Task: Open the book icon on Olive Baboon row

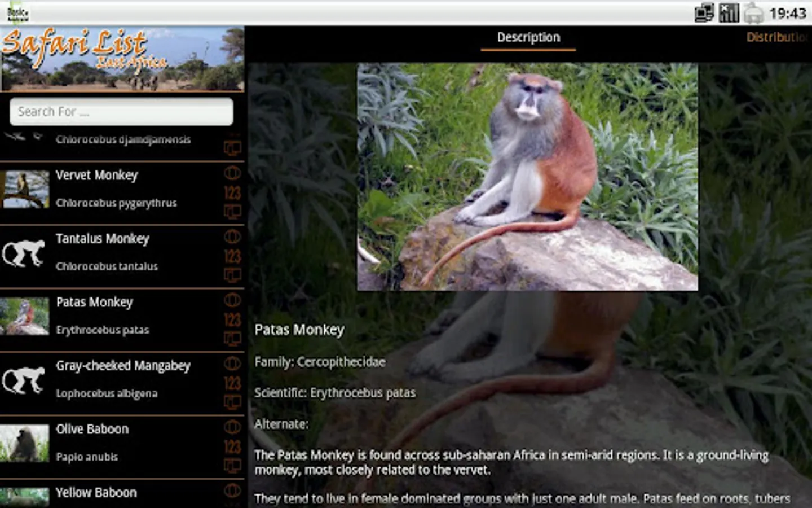Action: [x=232, y=466]
